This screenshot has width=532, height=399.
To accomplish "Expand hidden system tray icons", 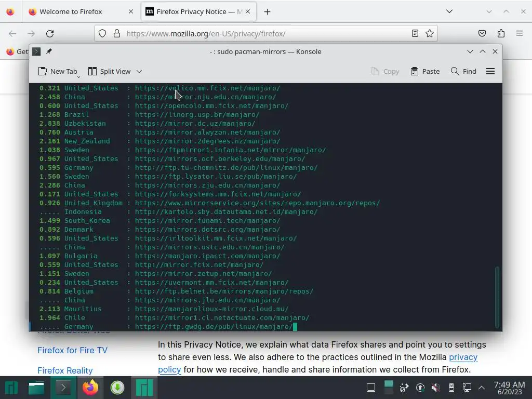I will 482,388.
